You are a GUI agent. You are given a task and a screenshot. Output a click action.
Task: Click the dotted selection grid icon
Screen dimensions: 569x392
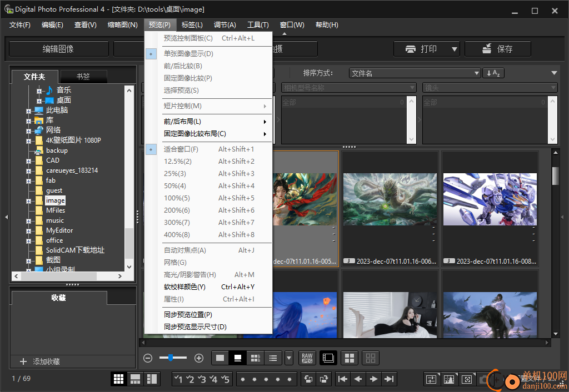[x=371, y=358]
